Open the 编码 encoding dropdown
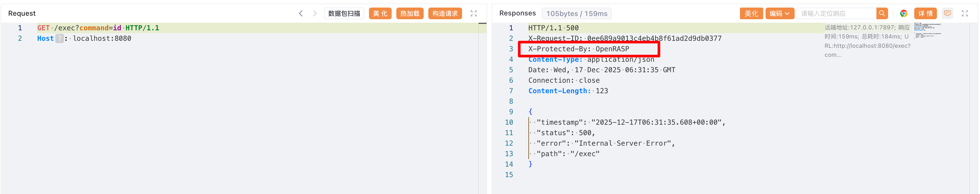Screen dimensions: 980x194 [x=779, y=13]
